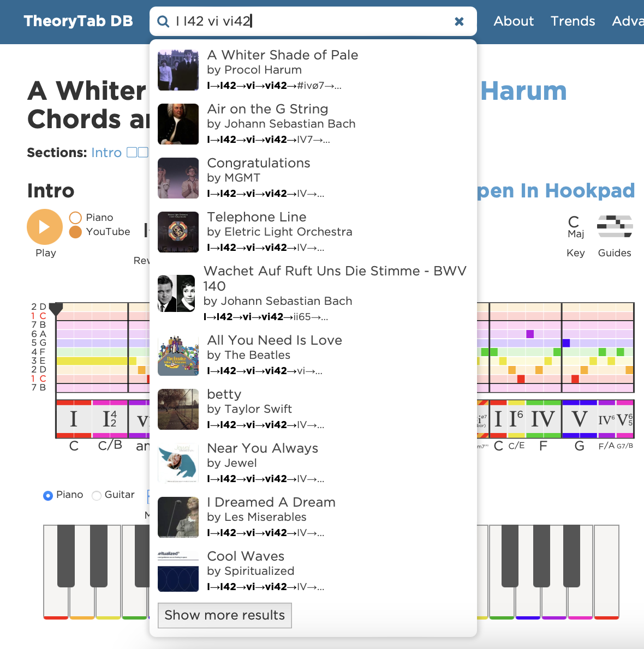Select I Dreamed A Dream result
The height and width of the screenshot is (649, 644).
tap(313, 517)
